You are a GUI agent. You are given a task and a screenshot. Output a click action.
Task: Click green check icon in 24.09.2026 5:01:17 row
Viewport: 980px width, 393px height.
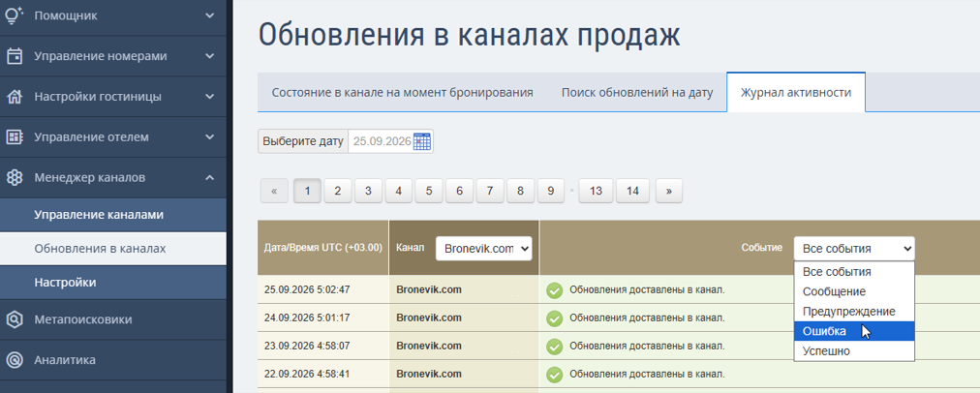tap(554, 318)
